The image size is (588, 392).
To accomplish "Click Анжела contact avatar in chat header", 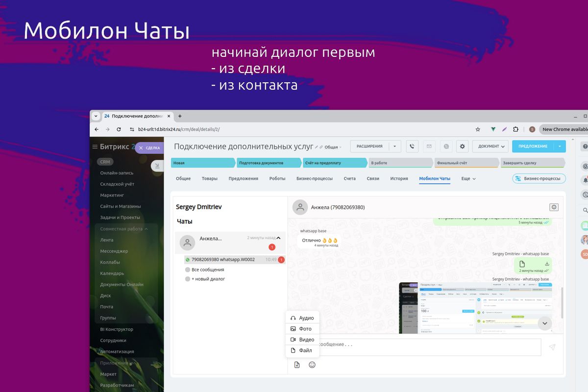I will point(300,207).
